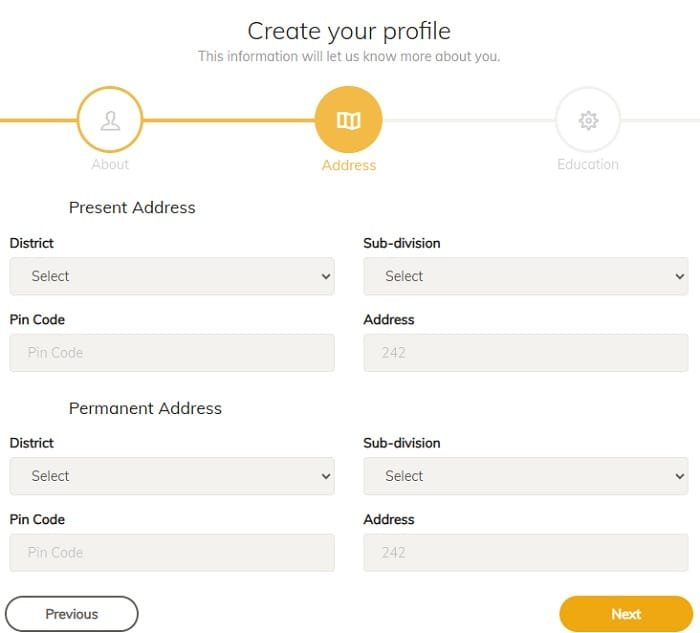700x633 pixels.
Task: Click the Permanent Address Pin Code field
Action: [x=172, y=553]
